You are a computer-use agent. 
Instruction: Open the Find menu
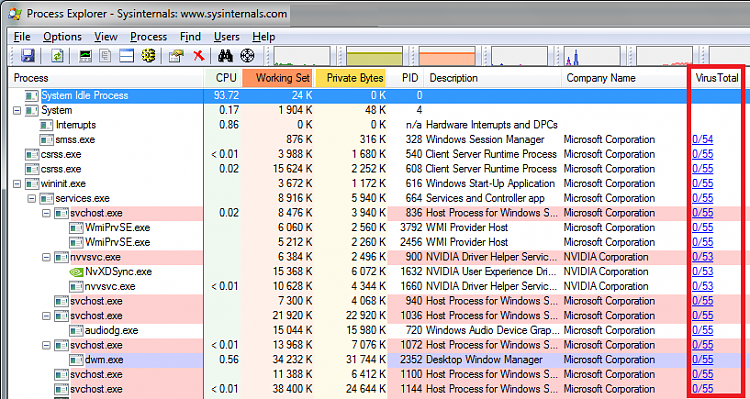(x=190, y=37)
